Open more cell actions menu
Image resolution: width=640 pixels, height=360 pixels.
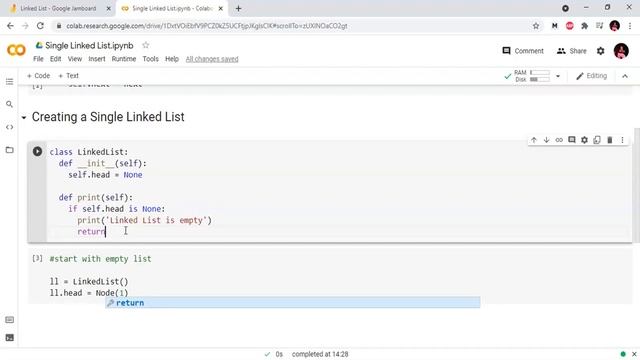tap(622, 140)
